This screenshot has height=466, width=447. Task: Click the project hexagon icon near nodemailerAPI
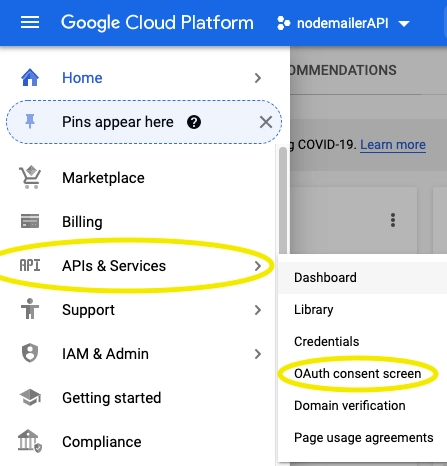click(x=284, y=23)
